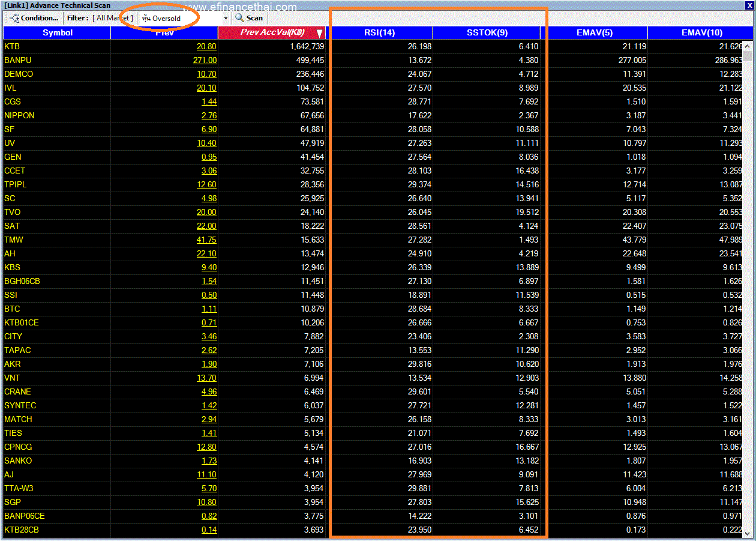Viewport: 756px width, 541px height.
Task: Select the KTB01CE symbol
Action: (22, 322)
